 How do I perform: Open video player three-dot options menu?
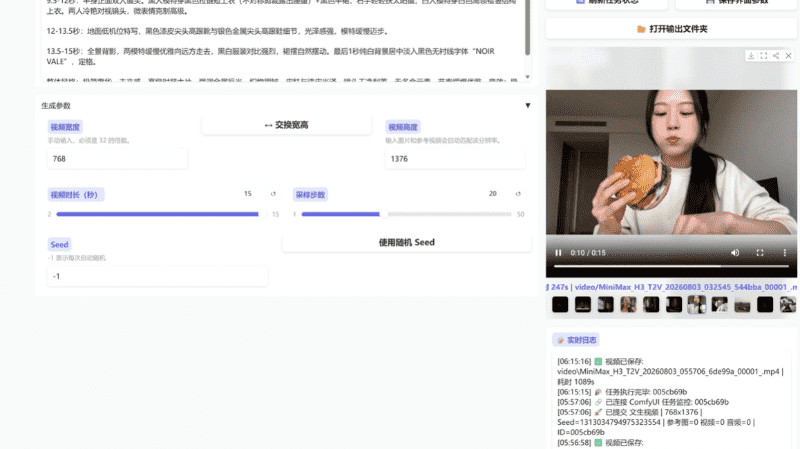point(785,253)
